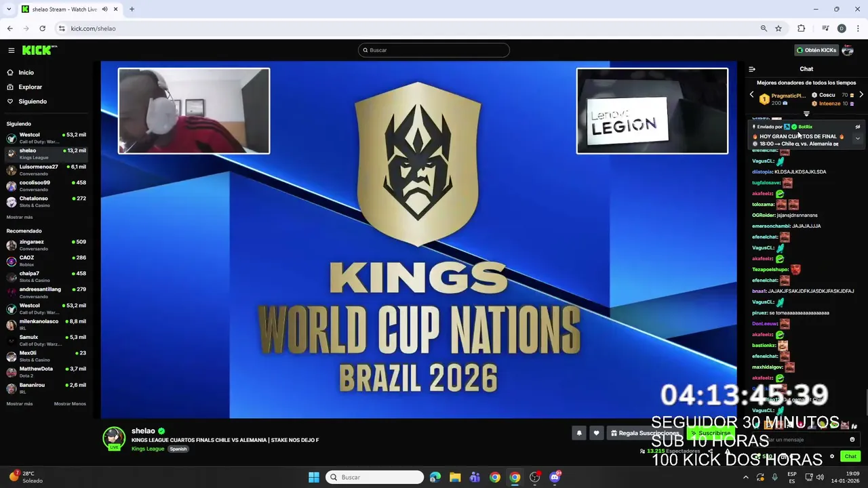Image resolution: width=868 pixels, height=488 pixels.
Task: Send message with Chat button
Action: (850, 456)
